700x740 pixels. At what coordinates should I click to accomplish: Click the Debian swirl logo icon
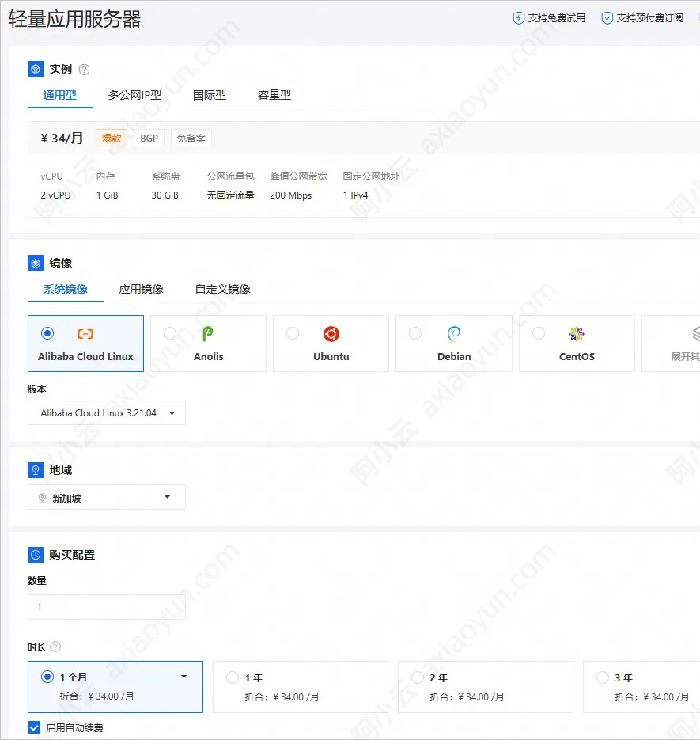pos(454,334)
